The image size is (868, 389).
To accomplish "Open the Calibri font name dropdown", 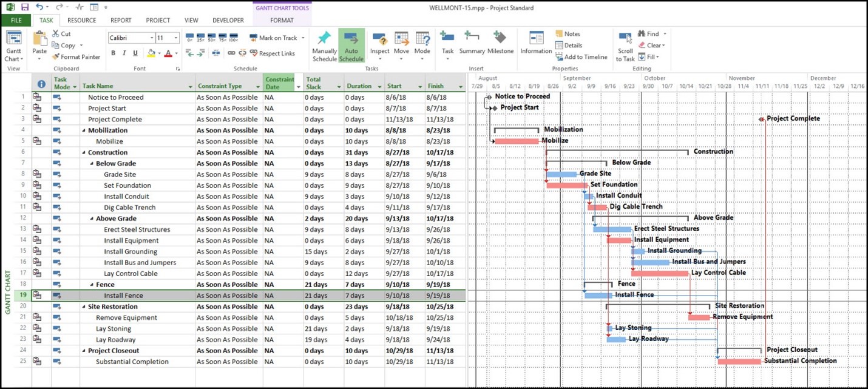I will 152,38.
